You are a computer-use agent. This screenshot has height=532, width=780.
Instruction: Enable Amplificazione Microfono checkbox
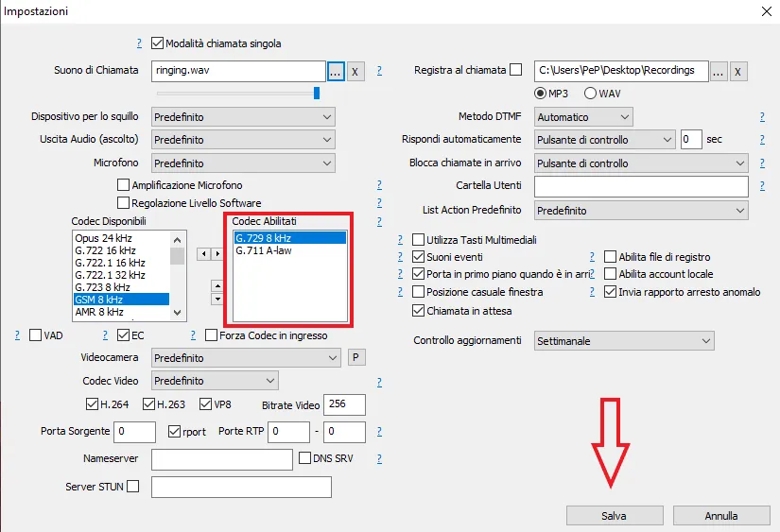click(x=123, y=185)
